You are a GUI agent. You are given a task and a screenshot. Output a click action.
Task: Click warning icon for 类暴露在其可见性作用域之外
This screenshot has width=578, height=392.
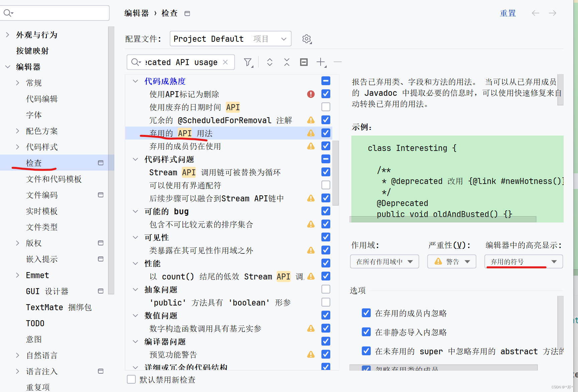click(x=311, y=250)
